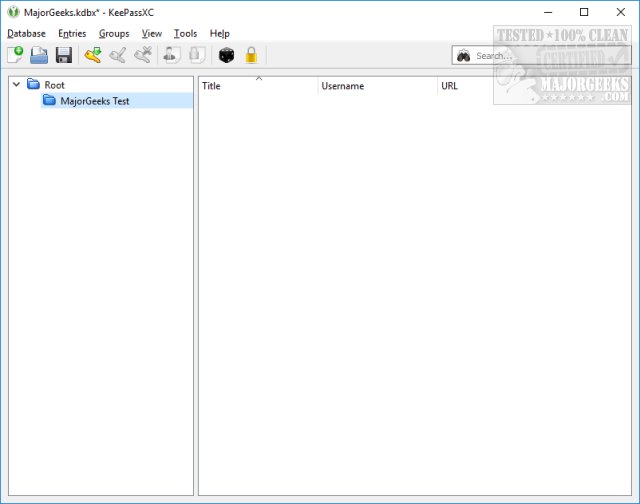Select the MajorGeeks Test group
640x504 pixels.
[94, 101]
